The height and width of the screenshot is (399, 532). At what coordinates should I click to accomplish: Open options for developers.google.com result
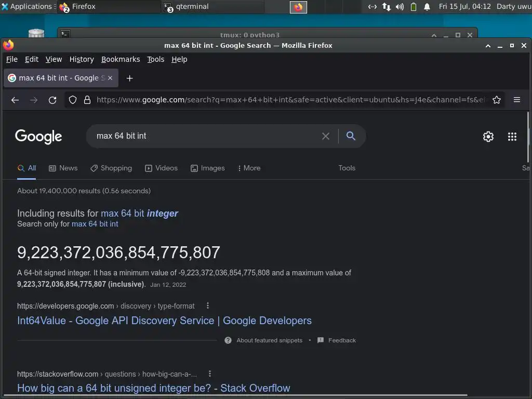(x=208, y=305)
